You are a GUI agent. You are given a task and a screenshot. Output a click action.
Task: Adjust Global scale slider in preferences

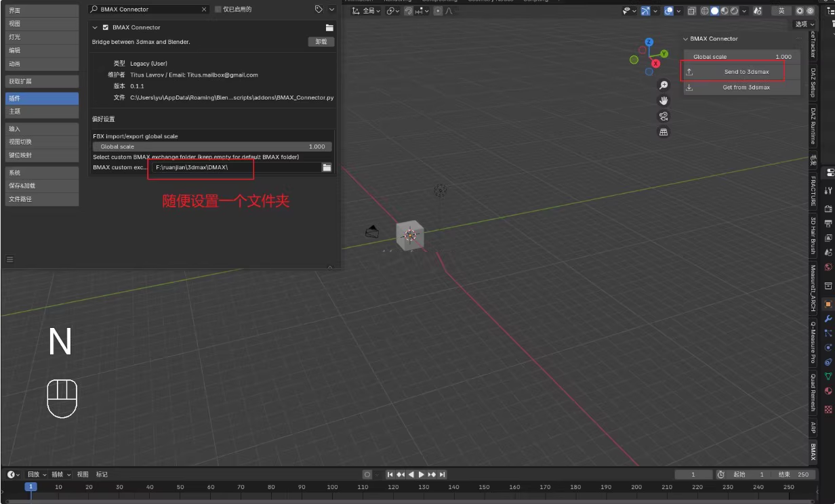[212, 146]
